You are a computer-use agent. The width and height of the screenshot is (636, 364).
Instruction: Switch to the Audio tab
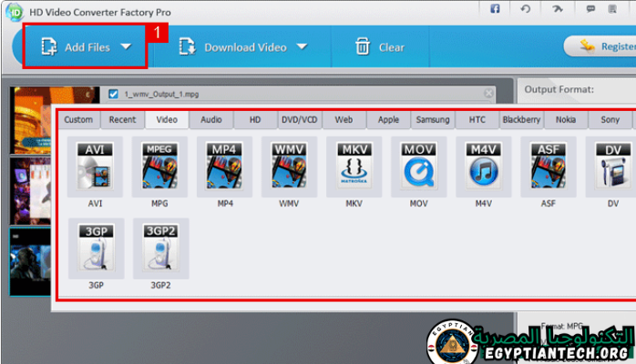click(x=210, y=119)
